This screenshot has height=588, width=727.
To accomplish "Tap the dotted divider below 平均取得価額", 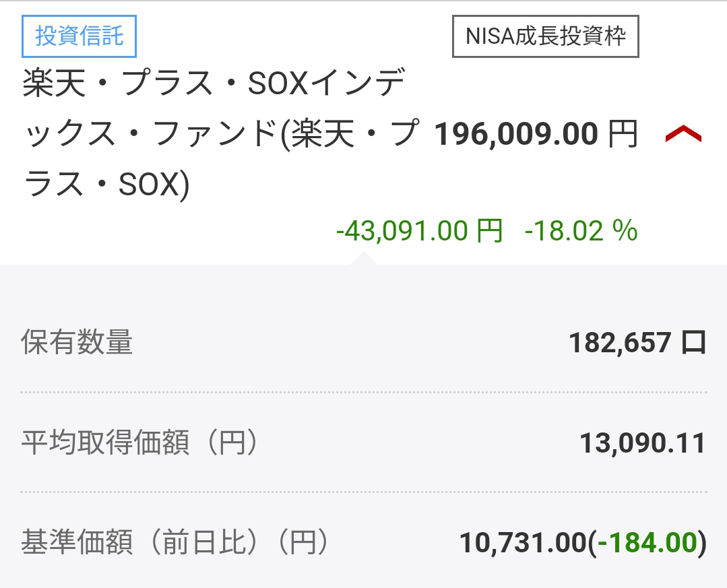I will coord(364,492).
